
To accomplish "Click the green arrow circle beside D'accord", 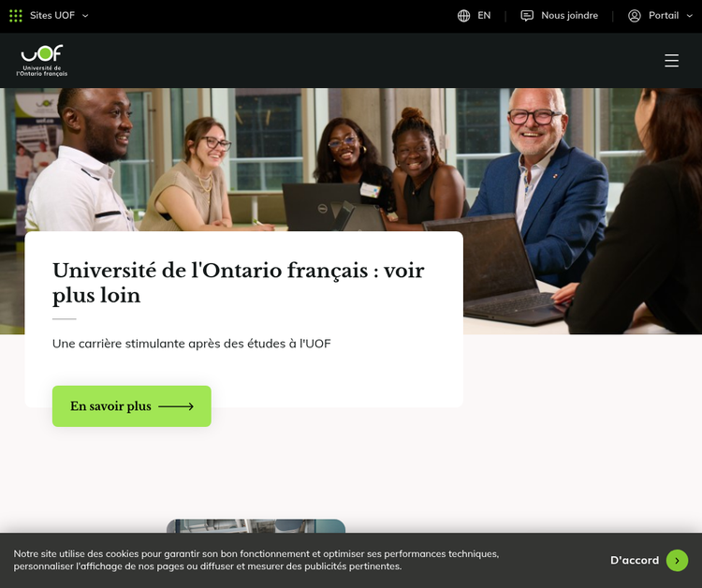I will [x=677, y=560].
